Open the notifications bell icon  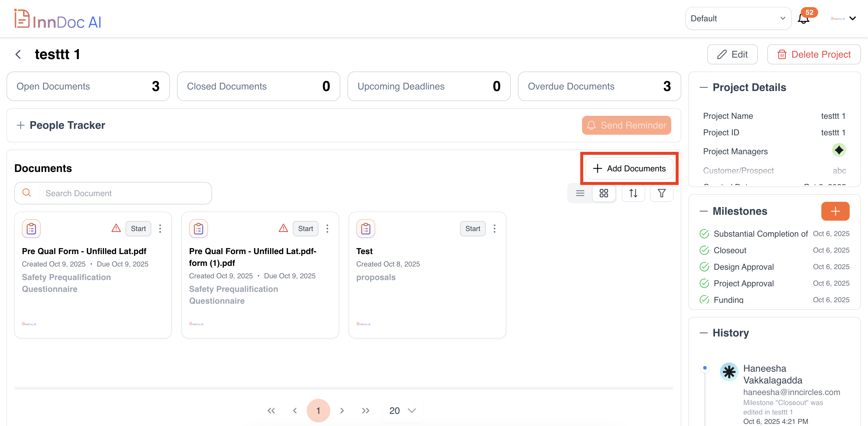pyautogui.click(x=804, y=19)
